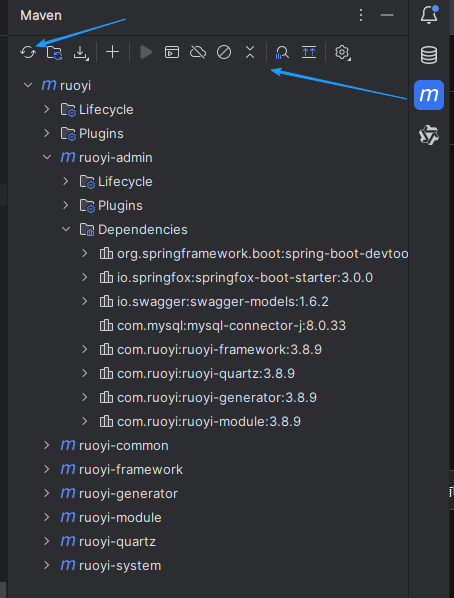Expand Plugins under ruoyi-admin
454x598 pixels.
pos(66,206)
